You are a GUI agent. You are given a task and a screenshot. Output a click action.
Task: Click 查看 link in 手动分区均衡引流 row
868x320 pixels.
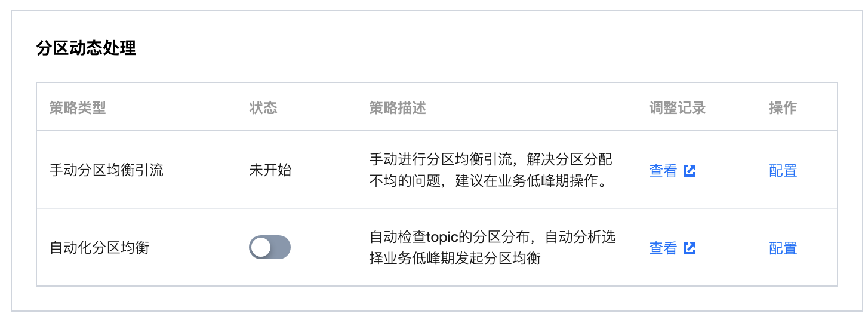663,171
